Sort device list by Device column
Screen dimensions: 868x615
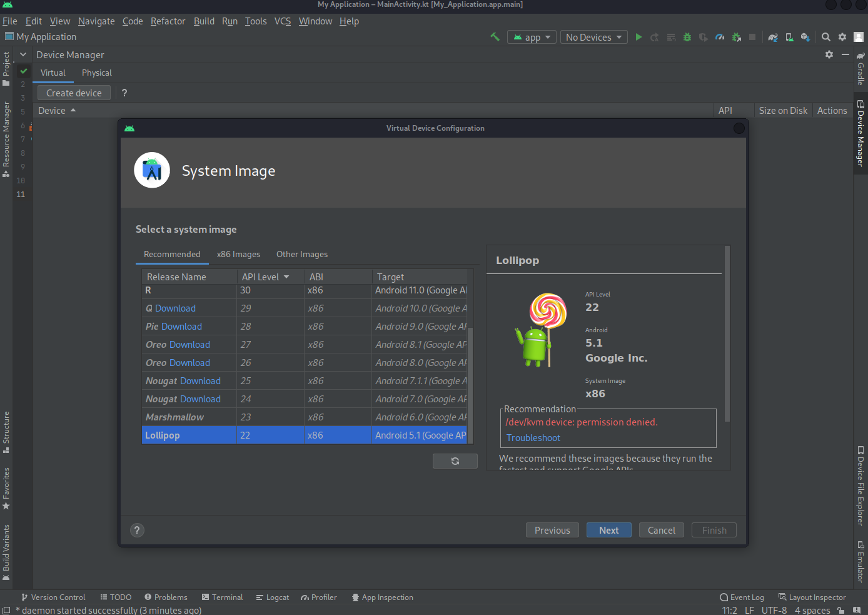tap(57, 111)
